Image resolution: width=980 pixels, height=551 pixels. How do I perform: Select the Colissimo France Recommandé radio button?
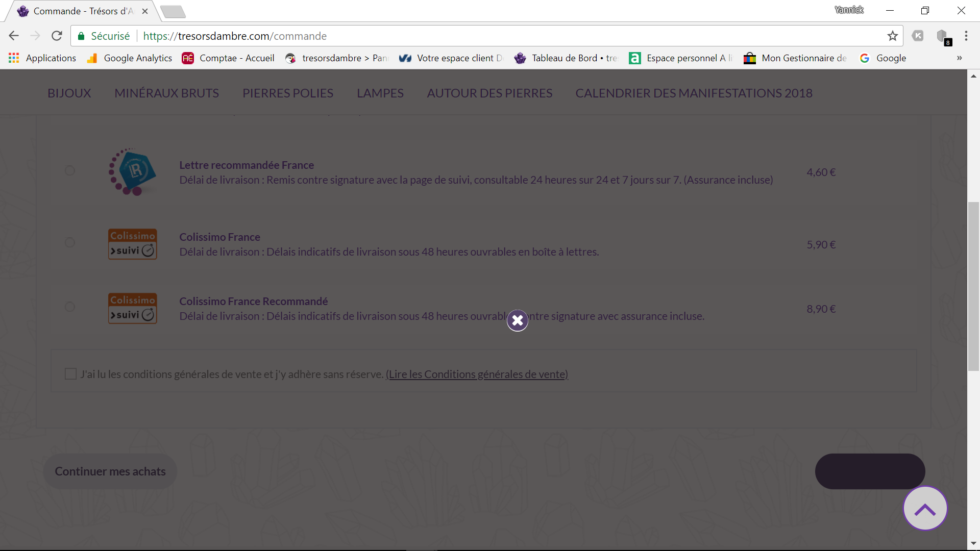[70, 307]
